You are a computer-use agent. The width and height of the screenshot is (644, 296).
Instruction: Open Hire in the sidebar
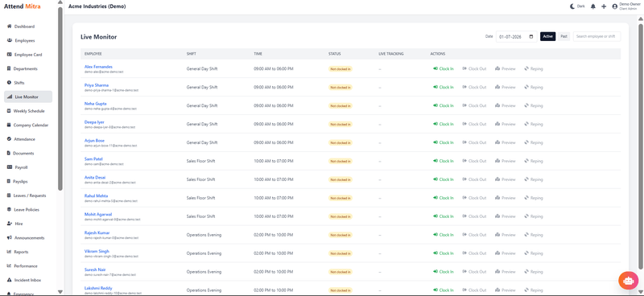15,224
